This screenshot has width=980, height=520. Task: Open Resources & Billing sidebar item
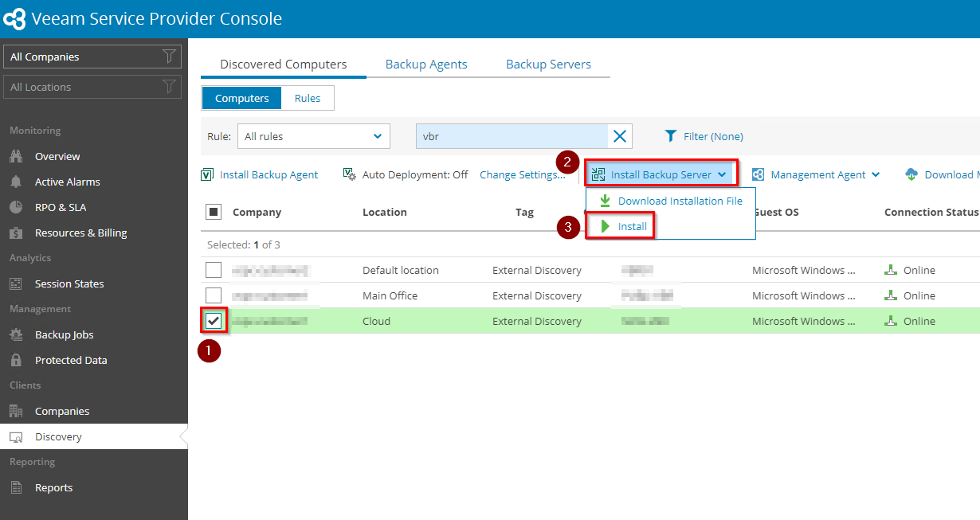pos(80,233)
